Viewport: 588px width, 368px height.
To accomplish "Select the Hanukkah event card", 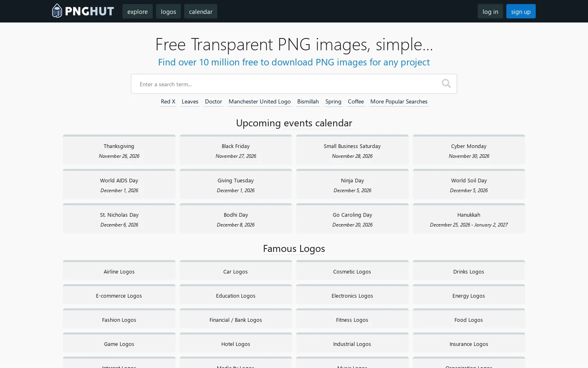I will pos(469,218).
